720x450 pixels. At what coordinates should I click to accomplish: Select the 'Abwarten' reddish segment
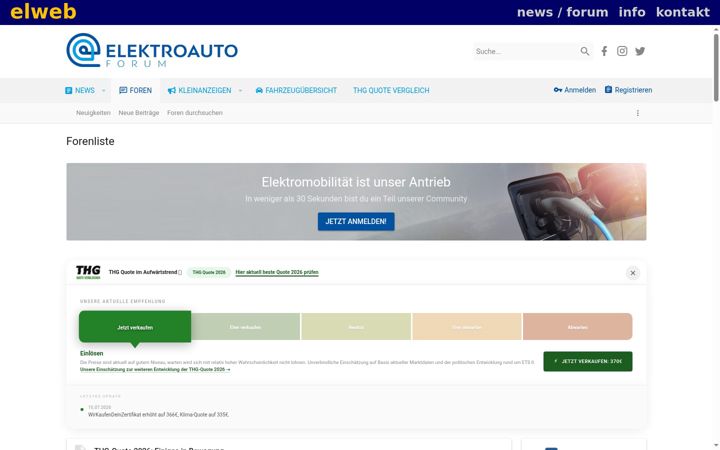[x=578, y=327]
